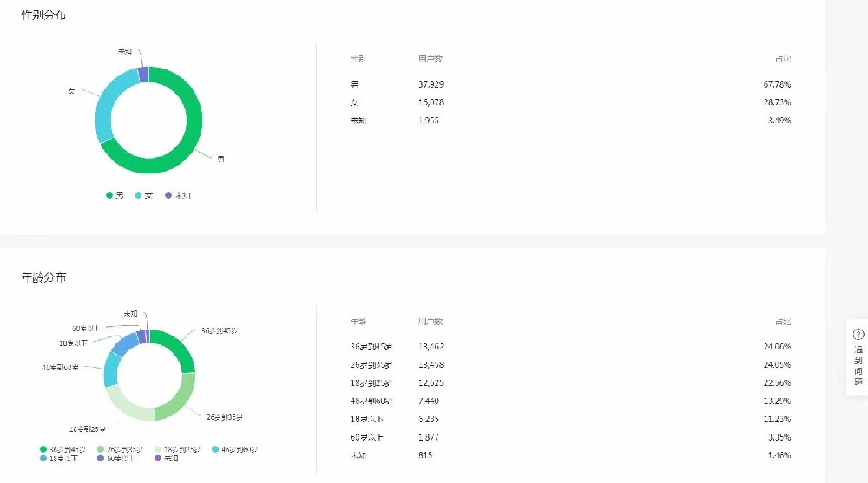Click the 占比 column header in gender table
This screenshot has height=483, width=868.
tap(783, 59)
